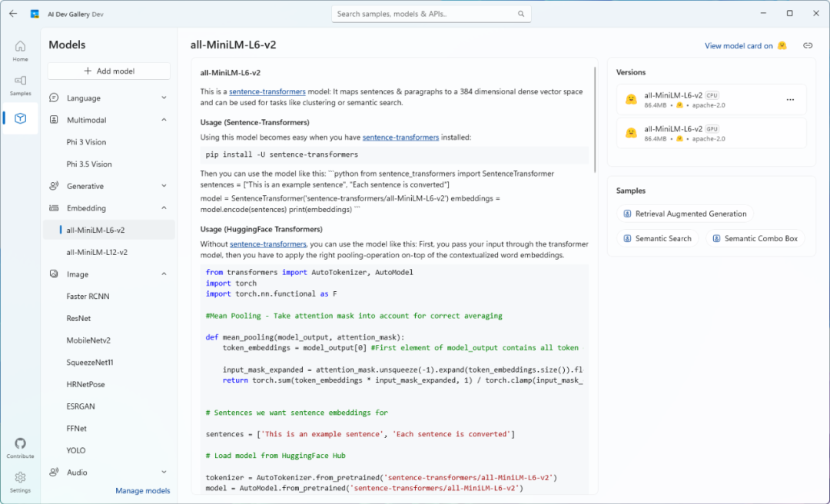Viewport: 830px width, 504px height.
Task: Click the Contribute GitHub icon
Action: click(20, 448)
